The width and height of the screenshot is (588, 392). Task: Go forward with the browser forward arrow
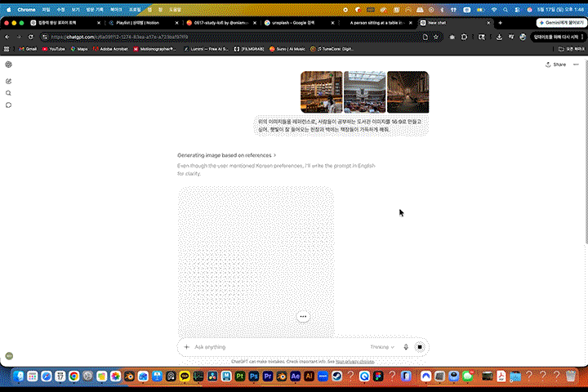[19, 37]
